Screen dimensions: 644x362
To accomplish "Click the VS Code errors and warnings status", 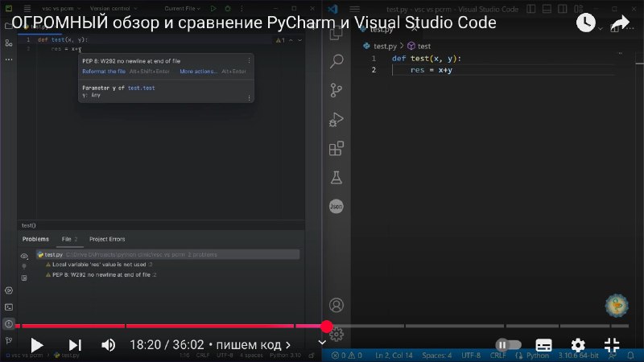I will tap(347, 355).
